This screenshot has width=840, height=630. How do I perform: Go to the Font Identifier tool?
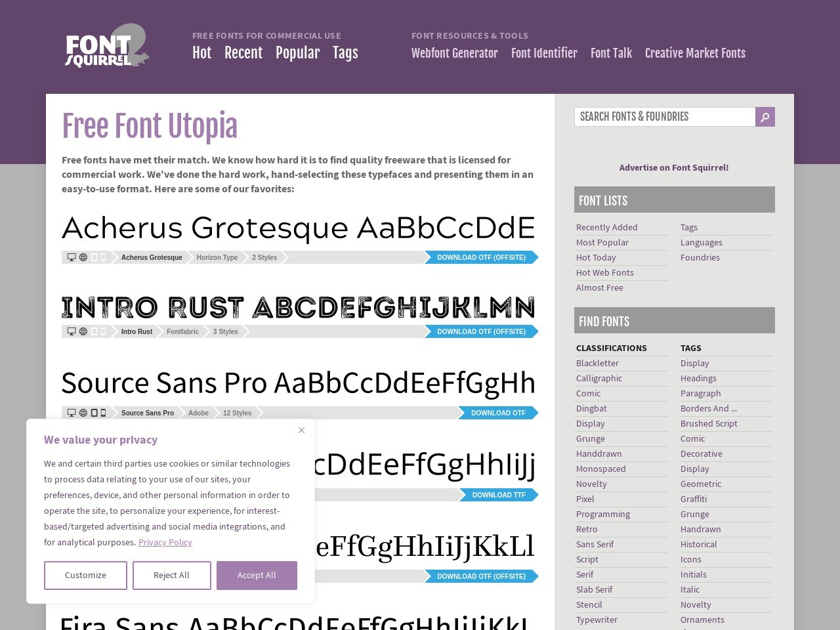(x=544, y=53)
